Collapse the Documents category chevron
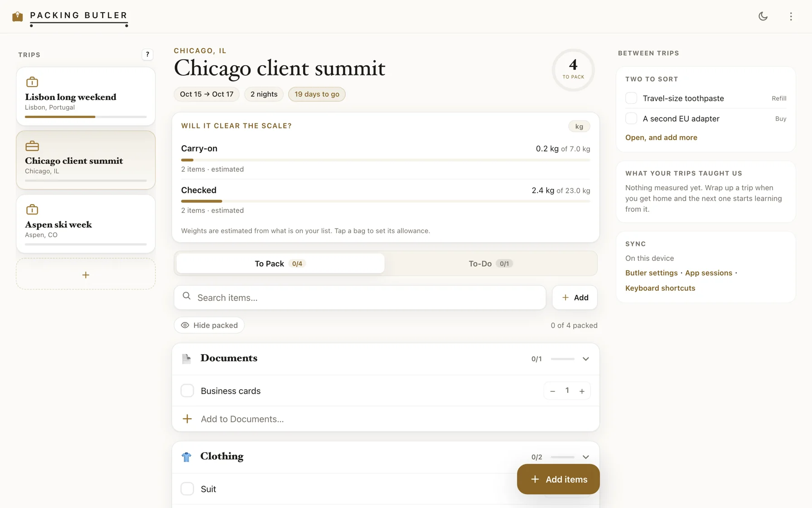812x508 pixels. coord(586,359)
